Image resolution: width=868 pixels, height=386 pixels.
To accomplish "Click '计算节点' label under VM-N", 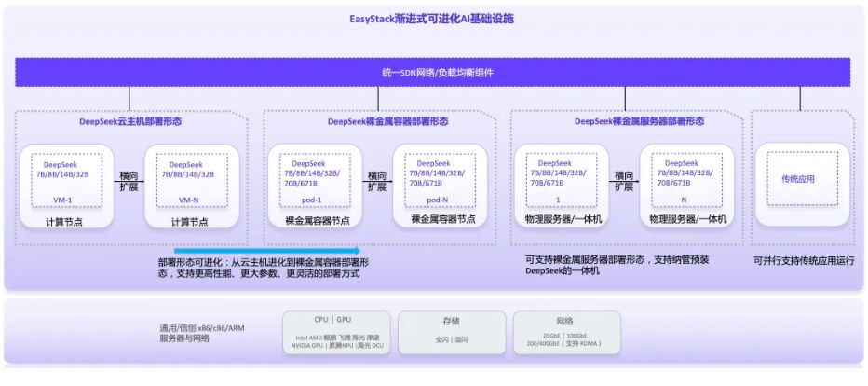I will 190,222.
